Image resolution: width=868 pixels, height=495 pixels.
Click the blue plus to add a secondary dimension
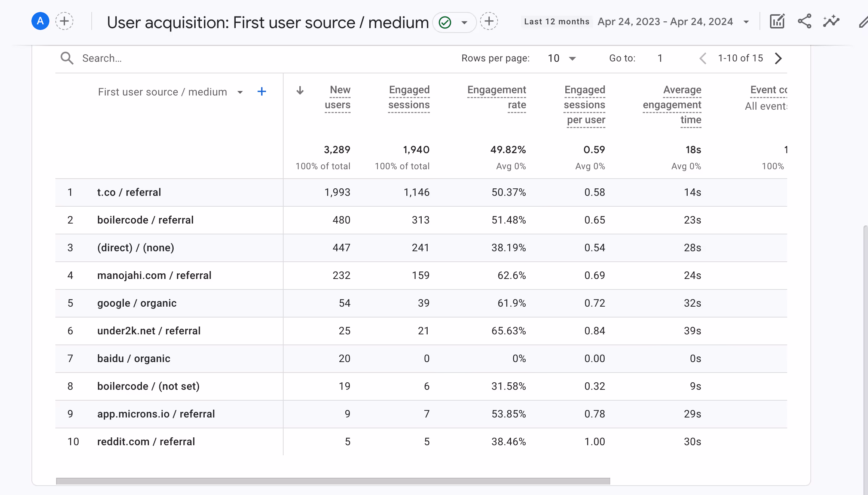point(262,91)
